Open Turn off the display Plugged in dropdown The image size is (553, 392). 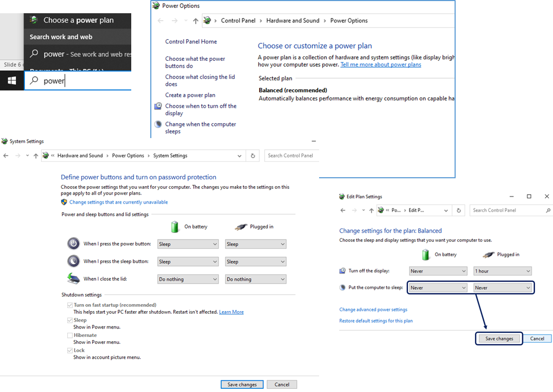pyautogui.click(x=502, y=271)
